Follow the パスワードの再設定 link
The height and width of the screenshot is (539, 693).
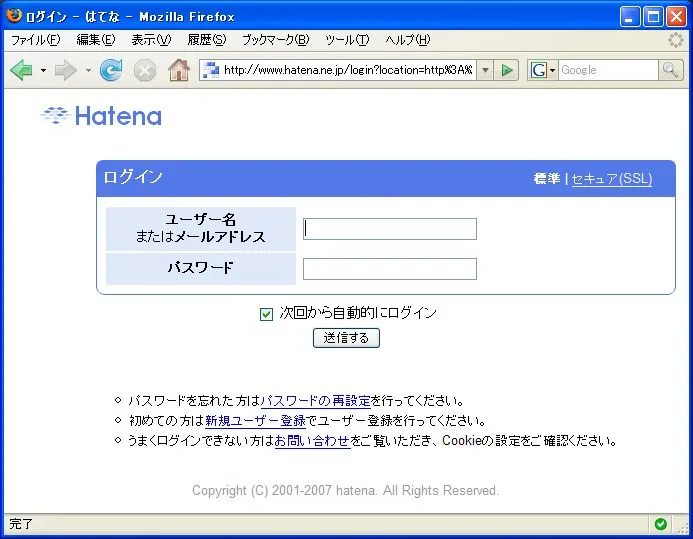pos(316,401)
